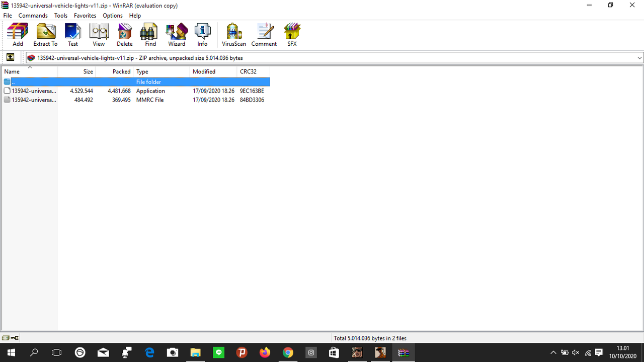Sort by the Size column header

coord(76,71)
